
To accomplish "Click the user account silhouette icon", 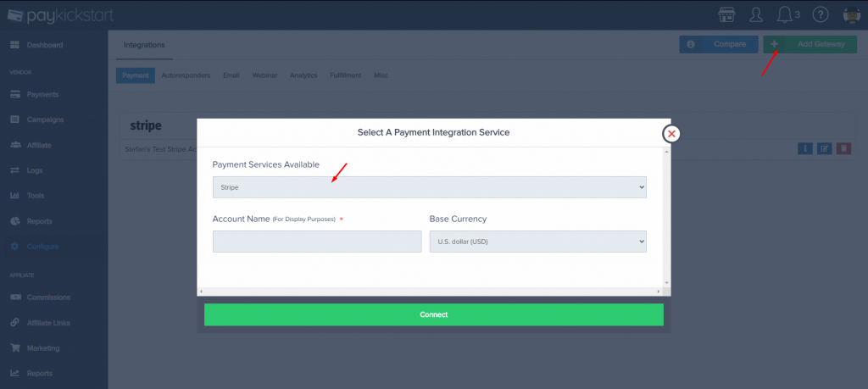I will pyautogui.click(x=755, y=14).
